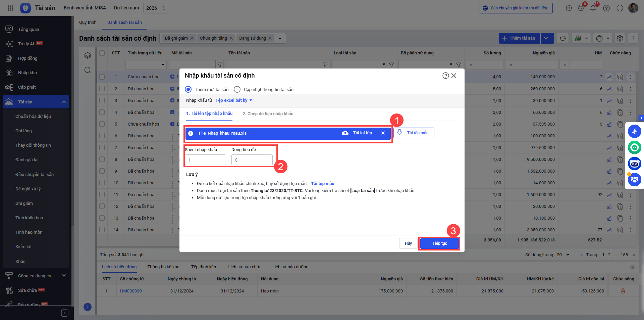644x320 pixels.
Task: Click the 'Dòng tiêu đề' input field
Action: tap(252, 160)
